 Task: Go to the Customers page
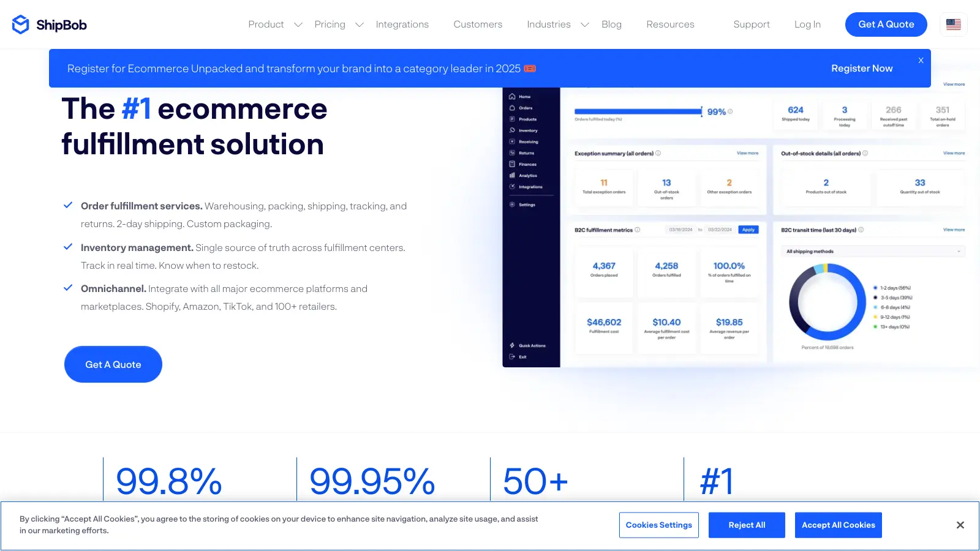coord(478,24)
